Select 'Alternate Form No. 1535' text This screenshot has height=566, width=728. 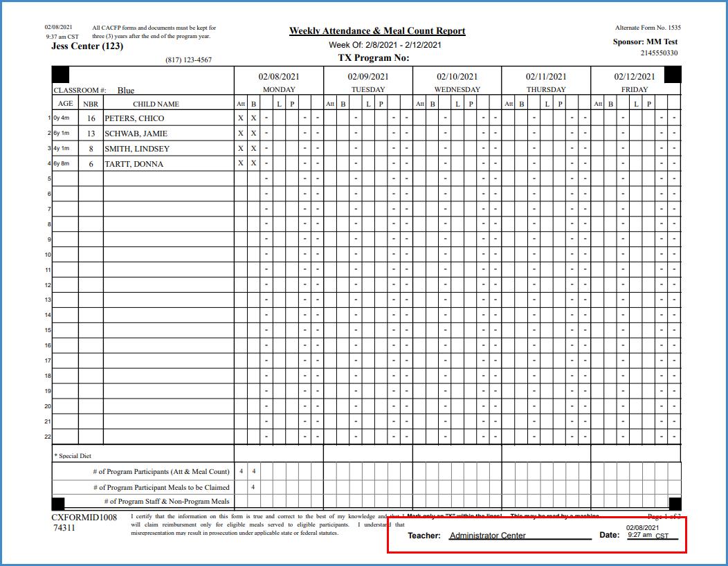pos(648,28)
